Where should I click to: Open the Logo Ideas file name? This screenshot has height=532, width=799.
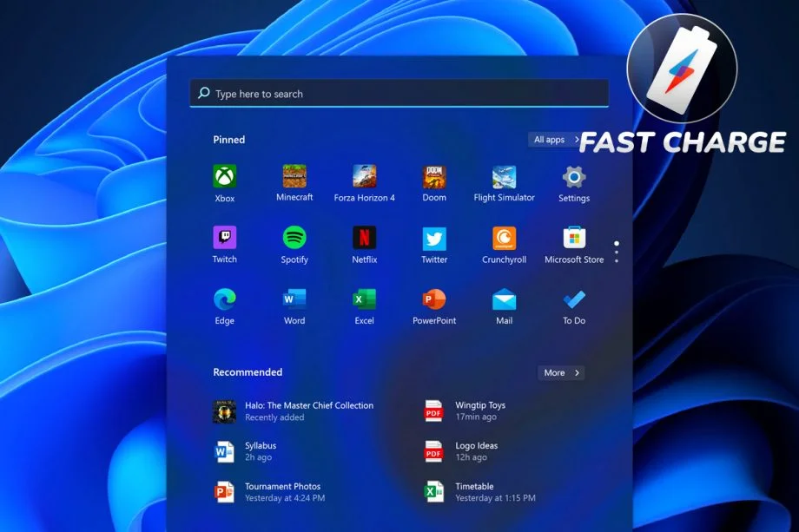click(x=477, y=445)
